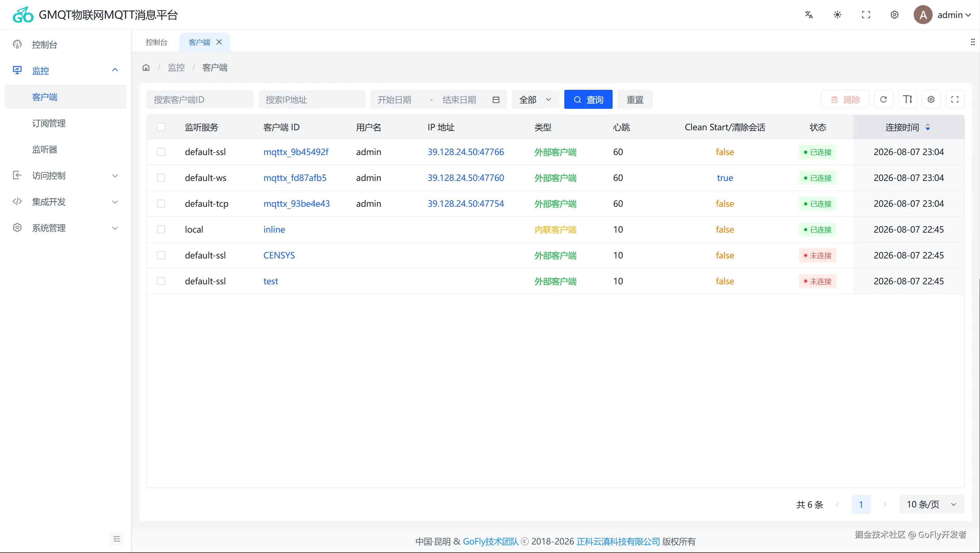Open client CENSYS link
This screenshot has height=553, width=980.
coord(279,255)
